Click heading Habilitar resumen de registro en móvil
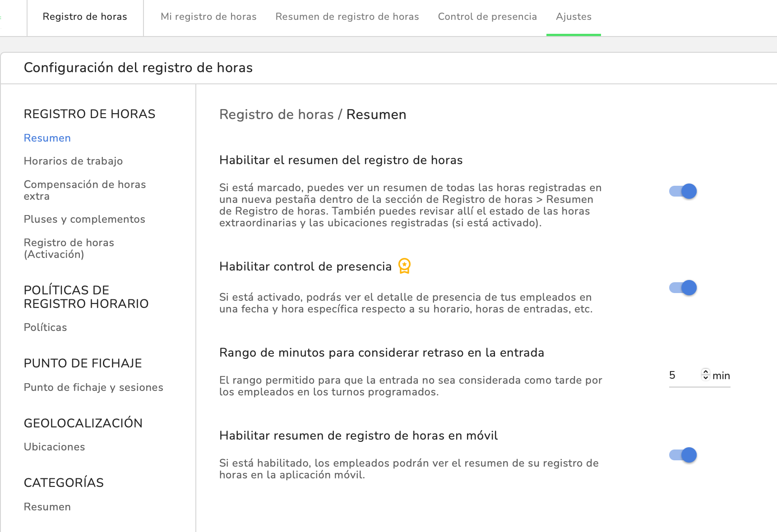Screen dimensions: 777x532 click(x=359, y=436)
